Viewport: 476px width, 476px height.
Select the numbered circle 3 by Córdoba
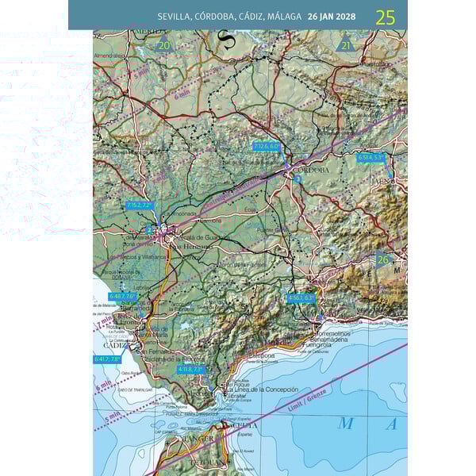(x=298, y=179)
